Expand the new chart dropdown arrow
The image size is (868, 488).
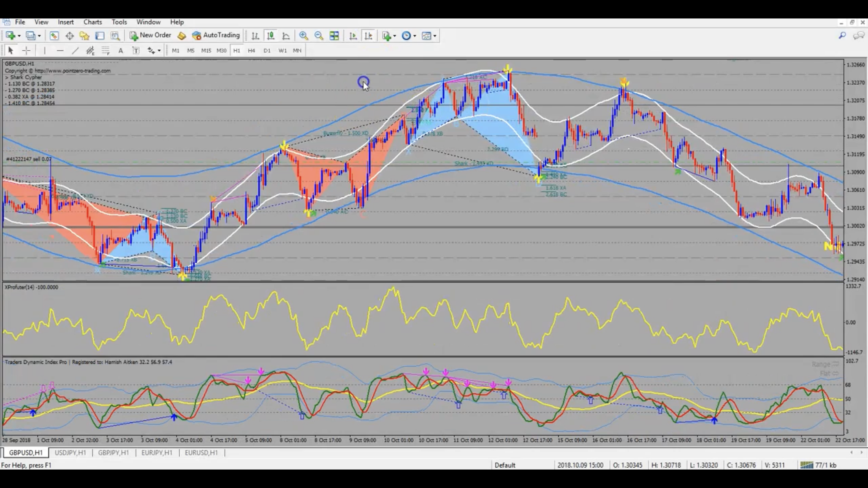(19, 36)
